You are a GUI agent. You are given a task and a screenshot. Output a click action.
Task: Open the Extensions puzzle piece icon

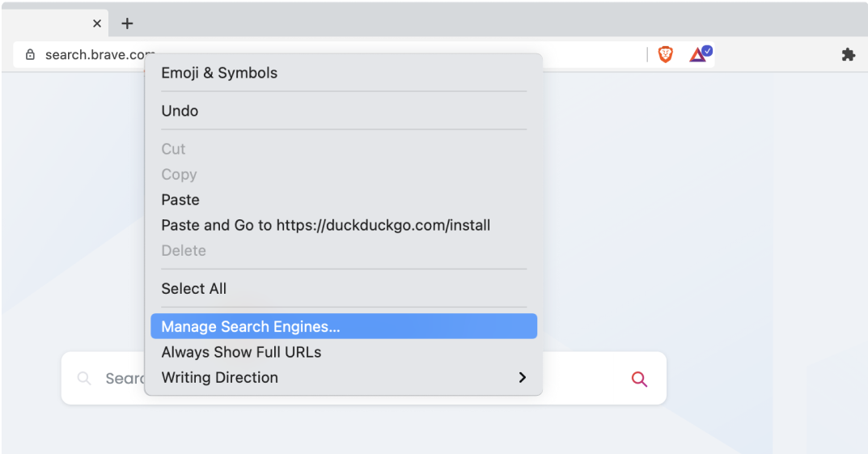click(x=848, y=54)
